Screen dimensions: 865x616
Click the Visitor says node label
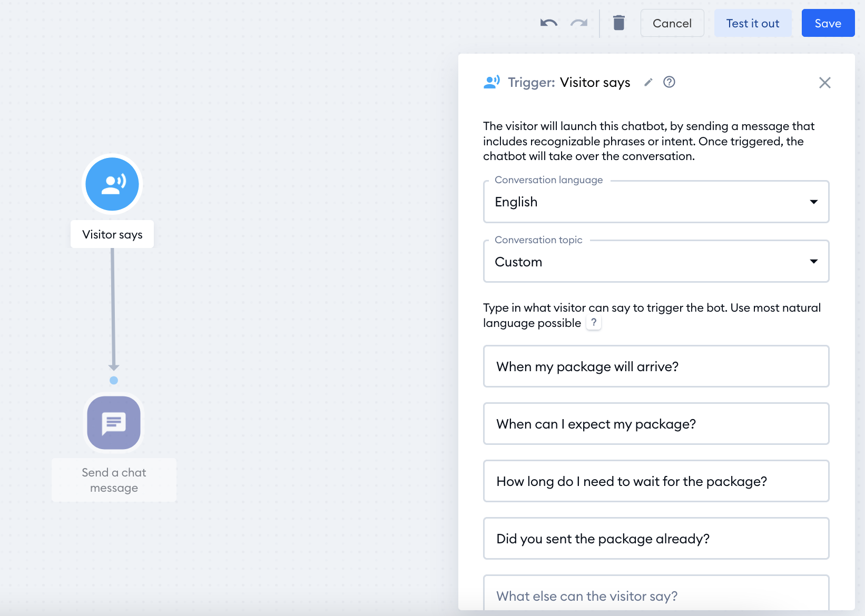point(112,234)
